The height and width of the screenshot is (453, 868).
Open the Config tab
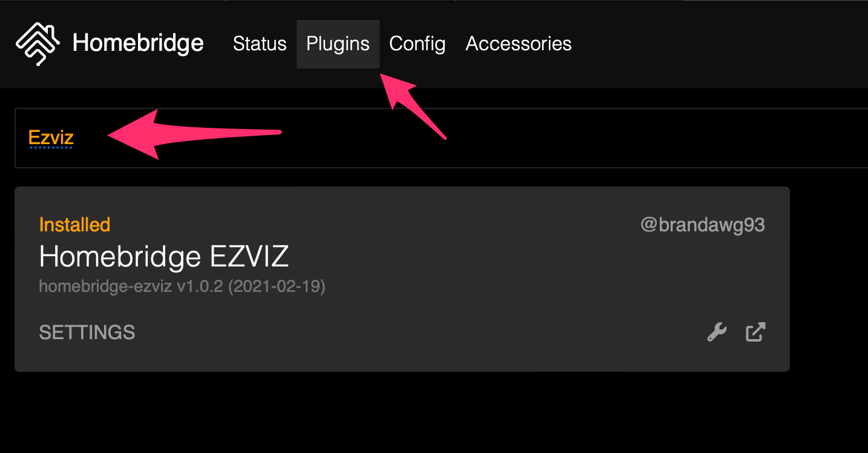(417, 44)
